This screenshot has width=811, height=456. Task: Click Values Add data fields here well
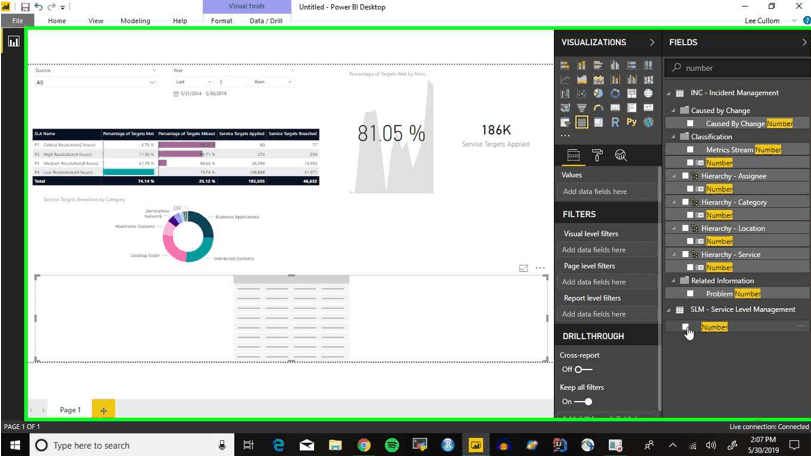[x=607, y=191]
